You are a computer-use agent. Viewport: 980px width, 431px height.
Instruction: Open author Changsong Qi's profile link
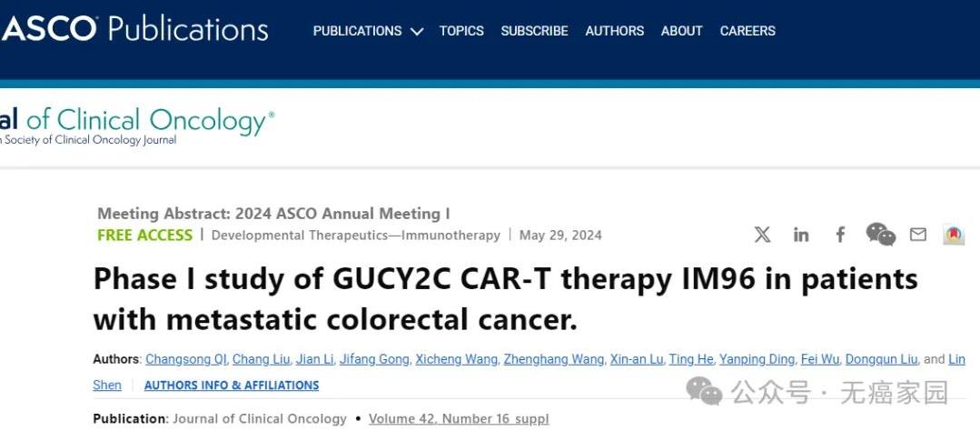click(x=185, y=359)
